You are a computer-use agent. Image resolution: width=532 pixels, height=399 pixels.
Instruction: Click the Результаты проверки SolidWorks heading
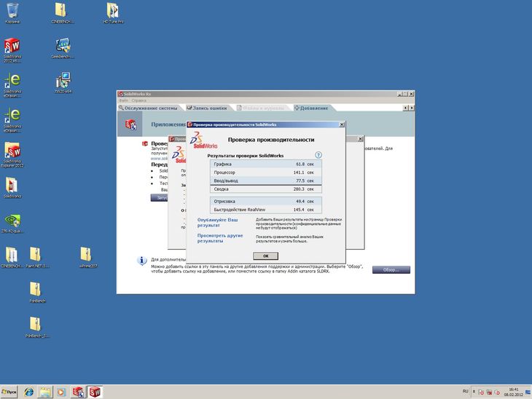[246, 156]
